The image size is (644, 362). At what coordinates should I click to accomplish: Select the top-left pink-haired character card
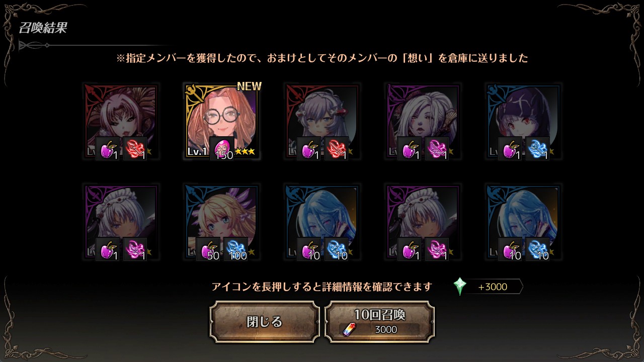(121, 122)
